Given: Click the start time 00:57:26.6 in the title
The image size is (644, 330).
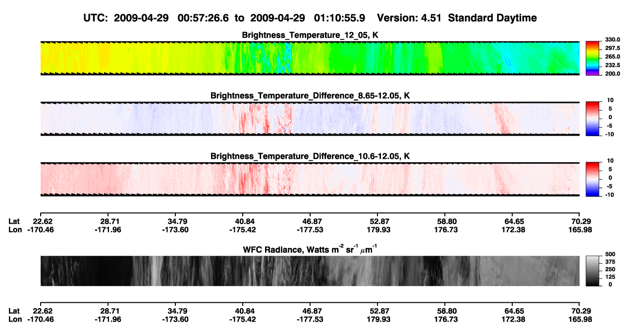Looking at the screenshot, I should (203, 18).
